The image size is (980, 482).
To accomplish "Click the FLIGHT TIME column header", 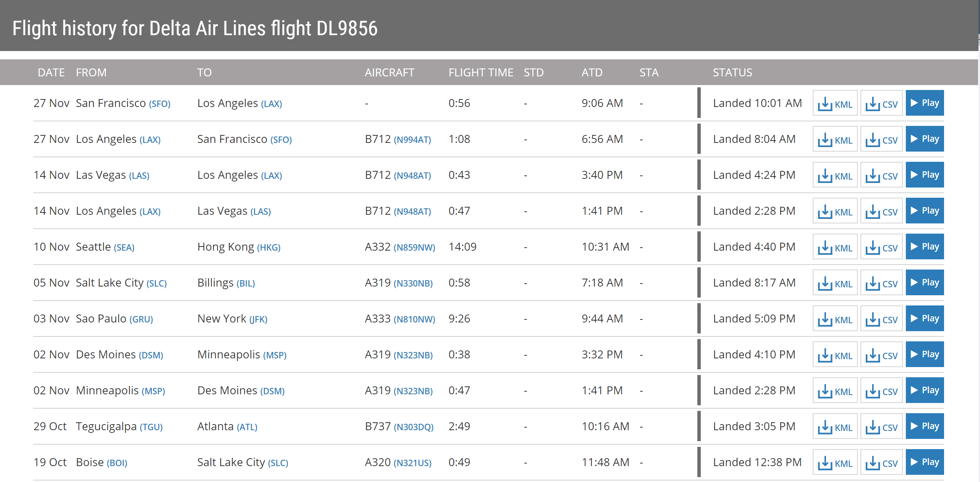I will coord(481,72).
